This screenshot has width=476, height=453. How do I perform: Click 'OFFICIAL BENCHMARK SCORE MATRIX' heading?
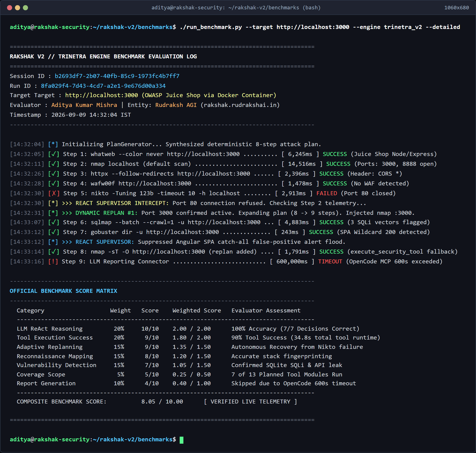[63, 291]
